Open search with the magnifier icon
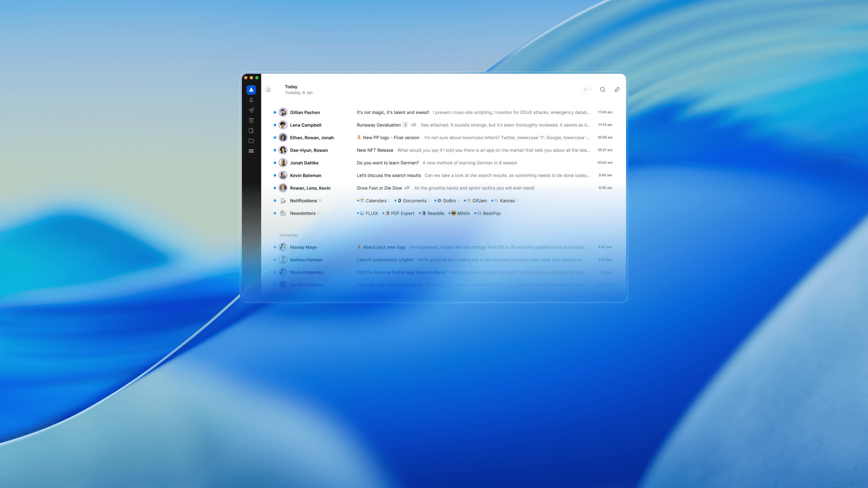The height and width of the screenshot is (488, 868). pos(602,90)
